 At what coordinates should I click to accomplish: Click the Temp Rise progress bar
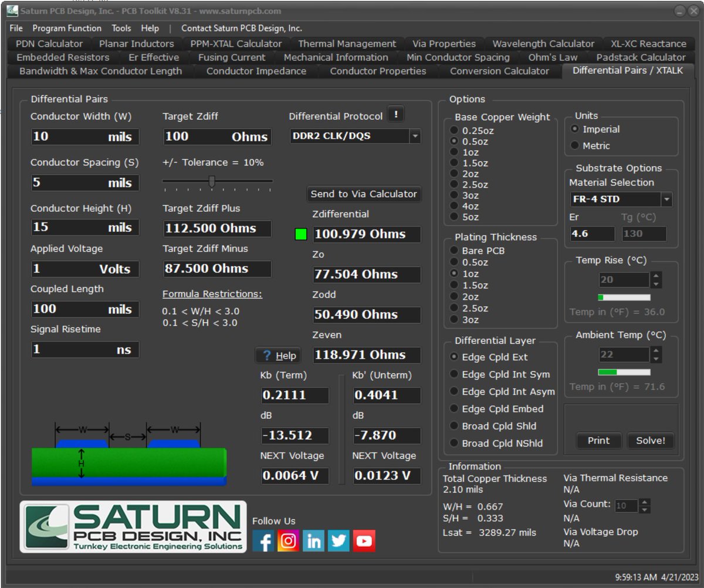coord(624,298)
